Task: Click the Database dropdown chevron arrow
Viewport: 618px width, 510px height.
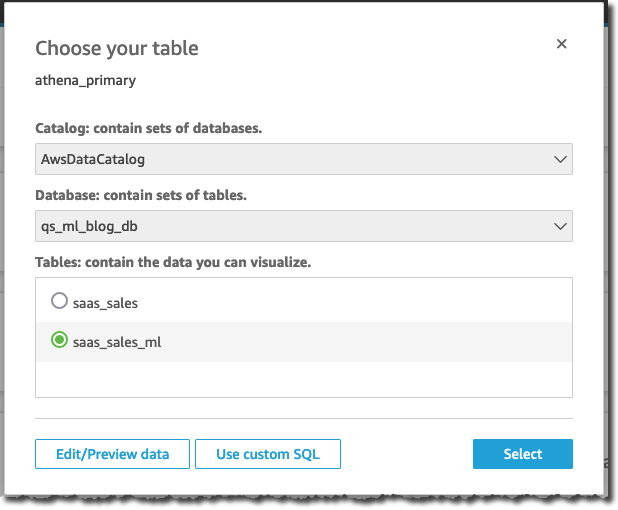Action: pos(558,226)
